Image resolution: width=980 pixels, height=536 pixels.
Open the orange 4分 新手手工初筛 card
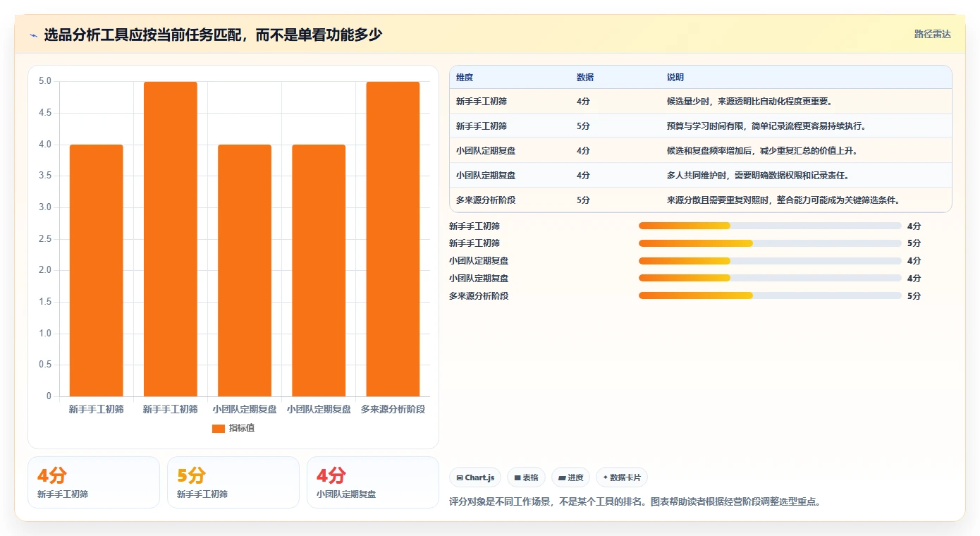tap(94, 482)
